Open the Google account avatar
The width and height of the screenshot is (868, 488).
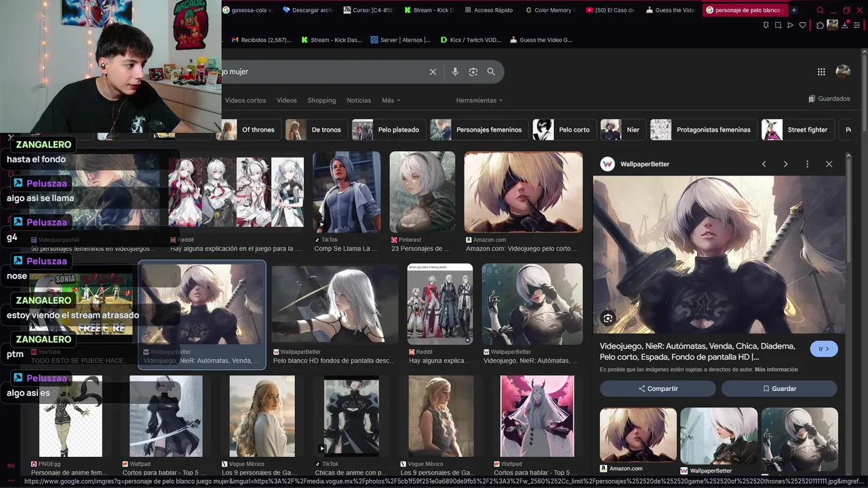[x=843, y=71]
